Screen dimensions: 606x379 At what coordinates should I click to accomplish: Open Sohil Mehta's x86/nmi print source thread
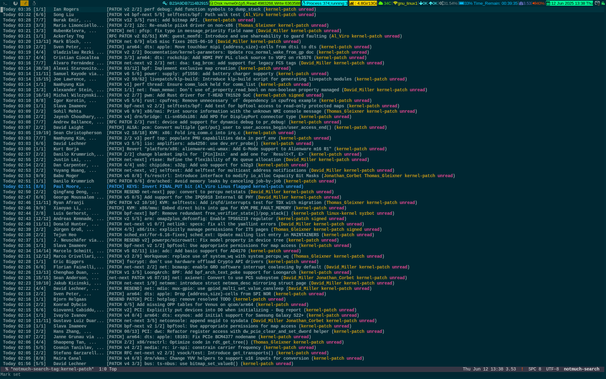[x=210, y=111]
